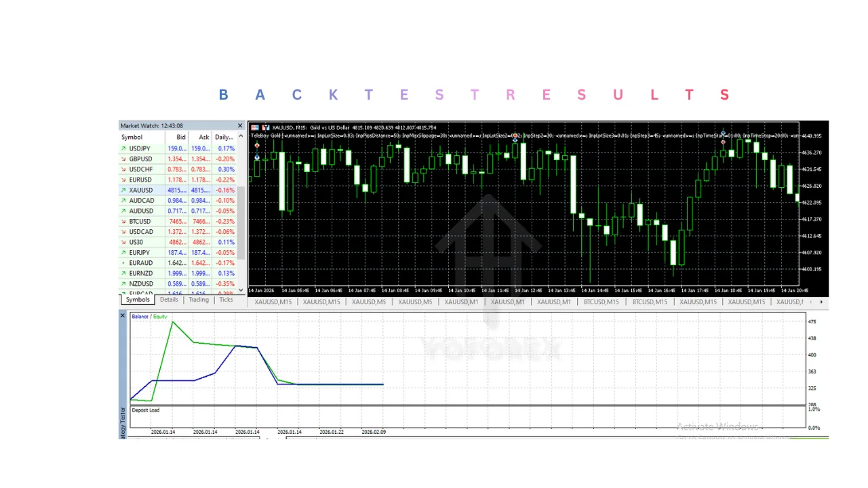Click the chart-type icon beside XAUUSD title

(265, 127)
